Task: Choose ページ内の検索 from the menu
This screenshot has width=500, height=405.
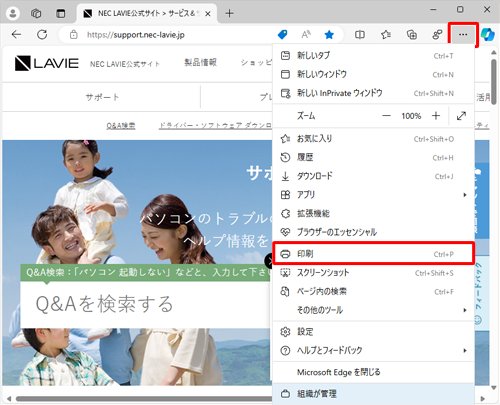Action: tap(373, 291)
